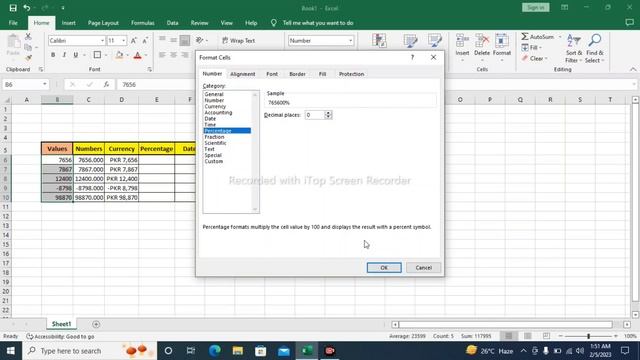Click the horizontal scrollbar of the sheet
The width and height of the screenshot is (640, 360).
[x=506, y=324]
